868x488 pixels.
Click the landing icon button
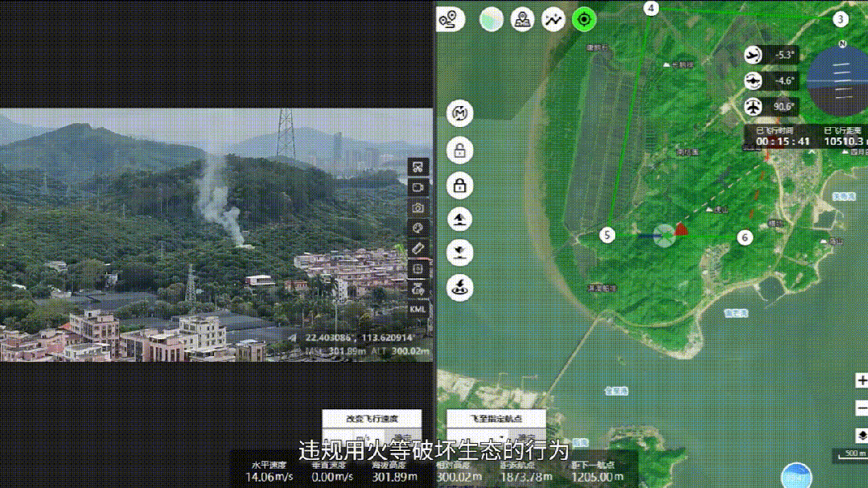459,252
